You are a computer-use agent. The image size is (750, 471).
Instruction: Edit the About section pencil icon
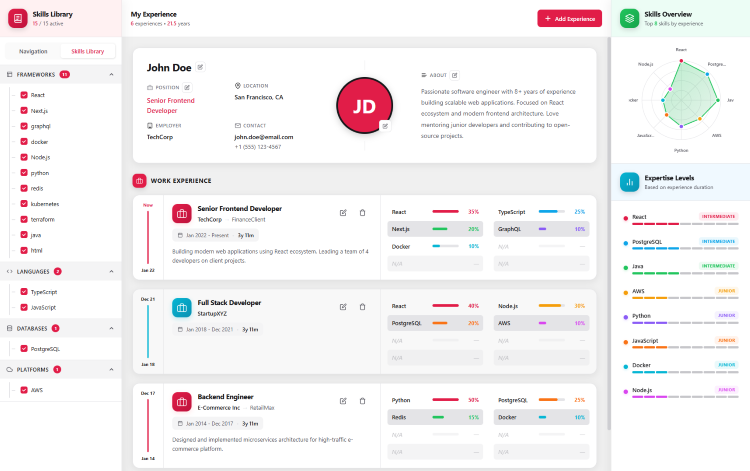click(454, 75)
